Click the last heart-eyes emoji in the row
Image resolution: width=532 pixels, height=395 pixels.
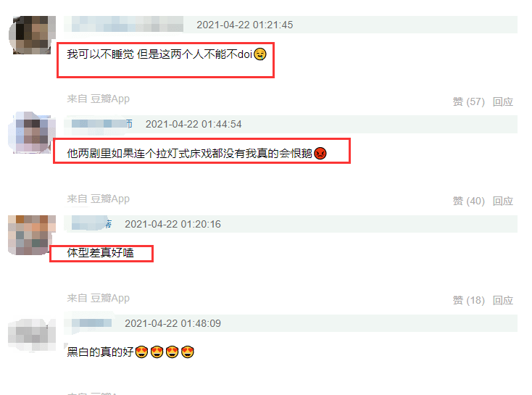tap(187, 352)
